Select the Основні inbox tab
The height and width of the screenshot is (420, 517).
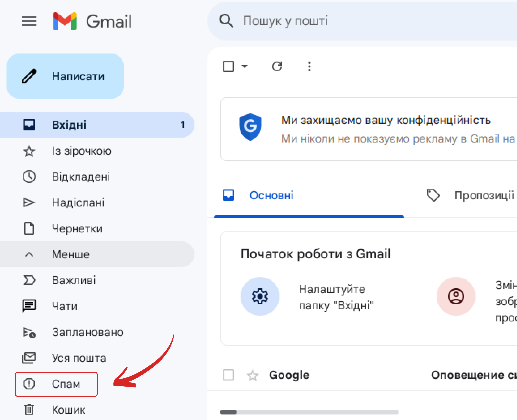pos(271,195)
